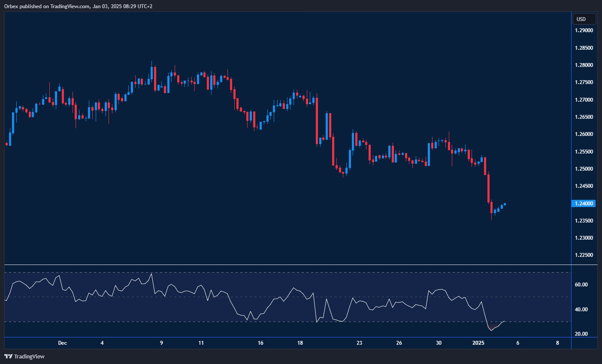Click the blue divider line above the time axis

(257, 337)
